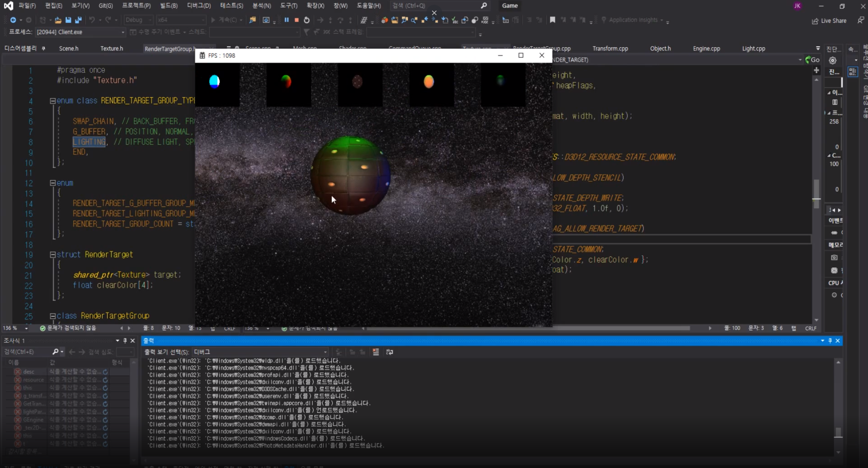Open the Live Share button

click(829, 21)
